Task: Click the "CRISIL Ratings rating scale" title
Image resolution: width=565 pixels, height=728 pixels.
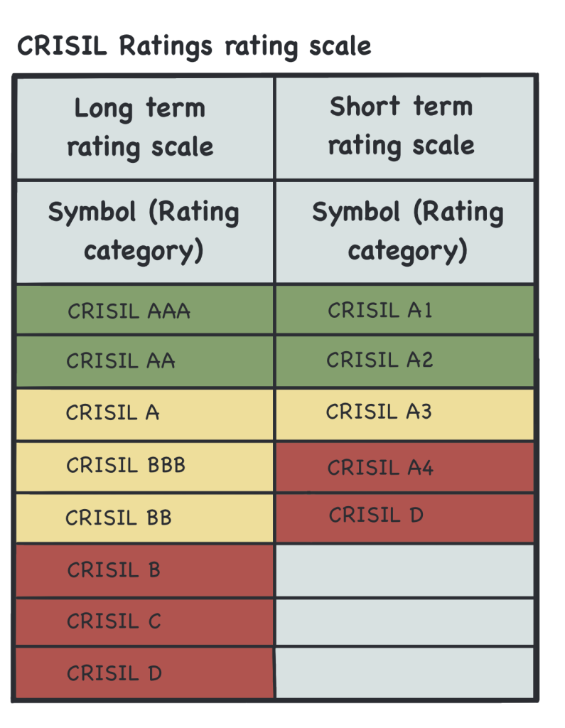Action: point(193,47)
